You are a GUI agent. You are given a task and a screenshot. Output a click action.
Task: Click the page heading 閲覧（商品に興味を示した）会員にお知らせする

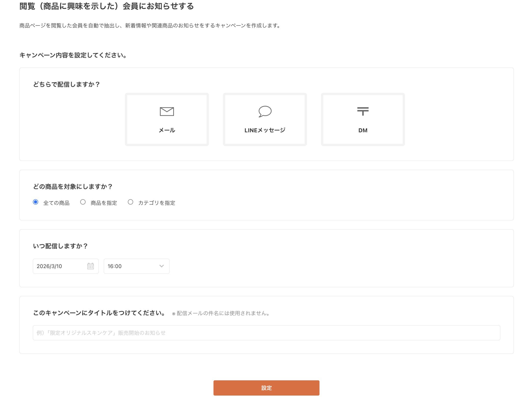(106, 7)
